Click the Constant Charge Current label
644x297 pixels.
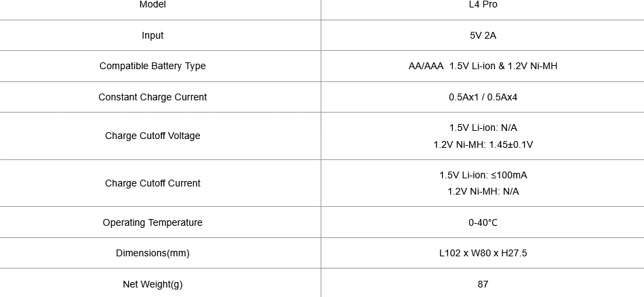pyautogui.click(x=153, y=98)
